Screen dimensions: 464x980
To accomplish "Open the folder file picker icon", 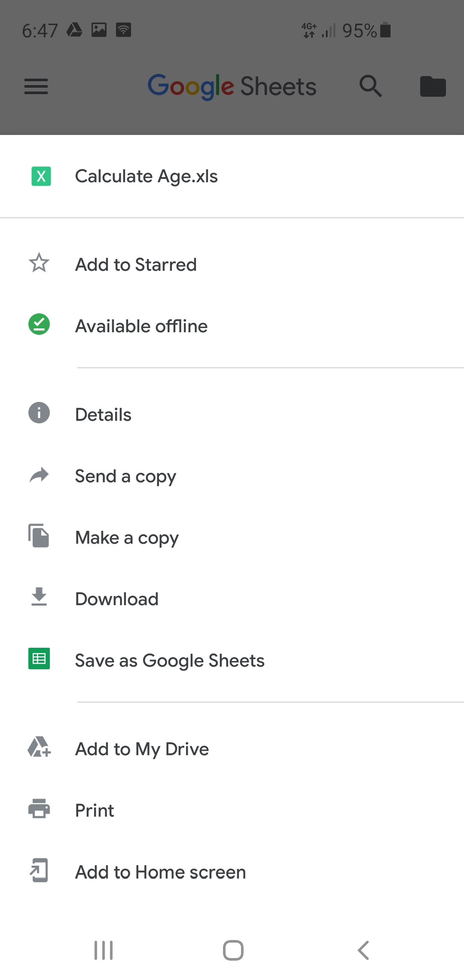I will pyautogui.click(x=433, y=86).
